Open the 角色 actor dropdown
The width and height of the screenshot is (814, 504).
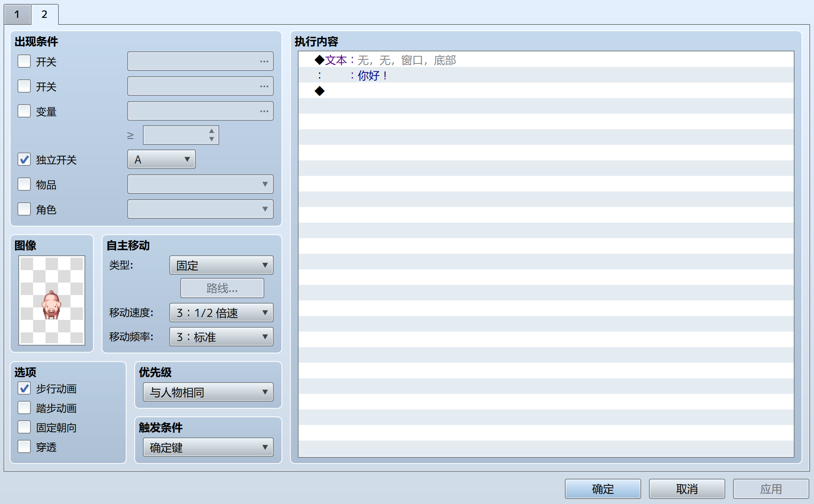200,209
